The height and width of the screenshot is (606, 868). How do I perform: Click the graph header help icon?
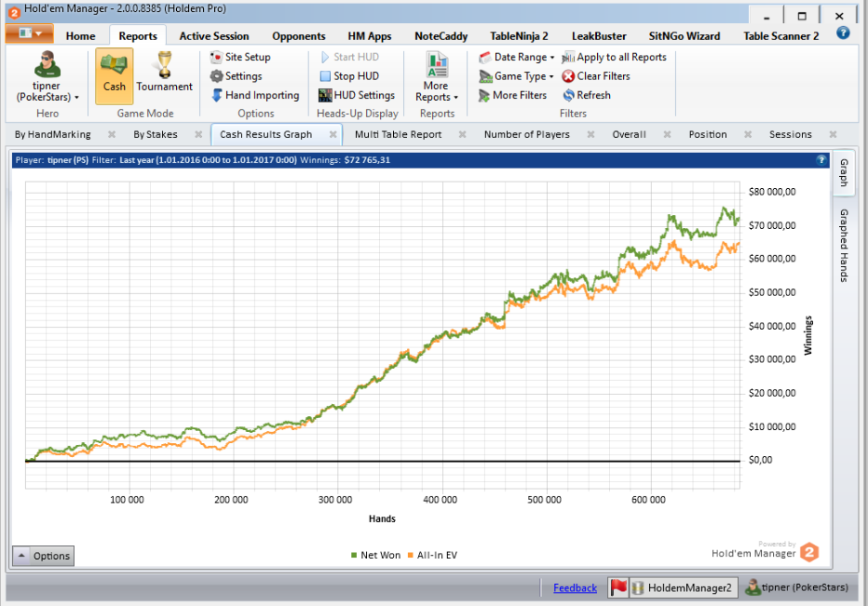[821, 160]
